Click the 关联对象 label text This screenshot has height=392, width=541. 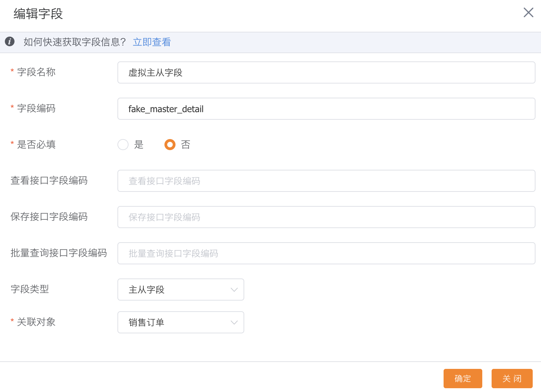(x=36, y=322)
